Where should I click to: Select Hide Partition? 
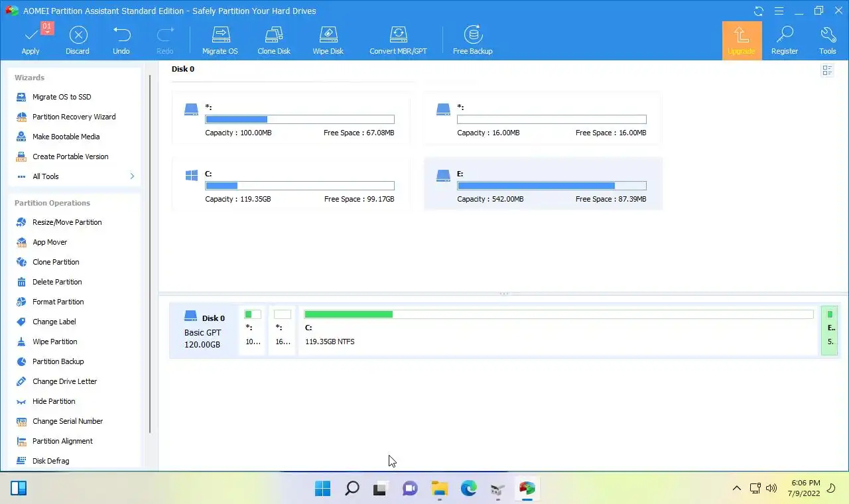pos(54,401)
